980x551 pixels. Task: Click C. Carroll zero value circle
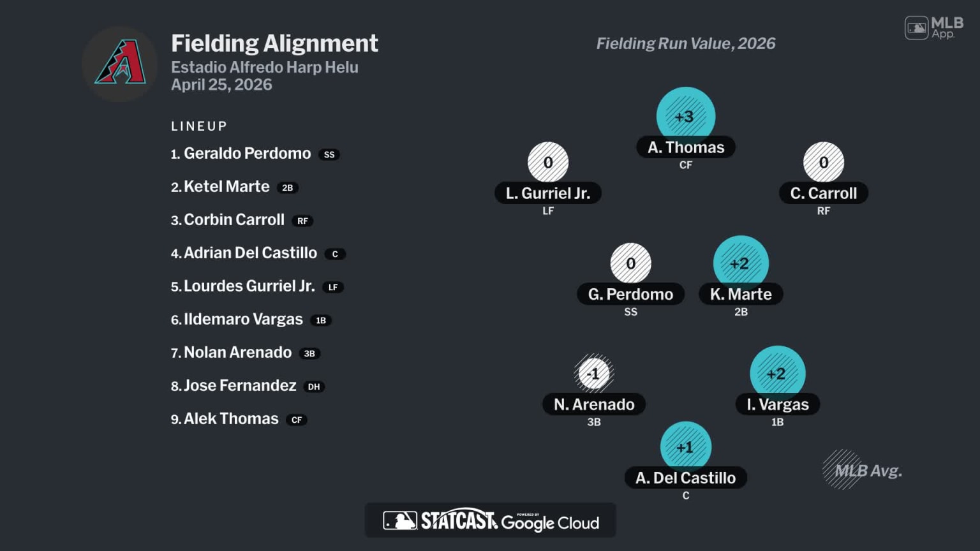coord(823,162)
